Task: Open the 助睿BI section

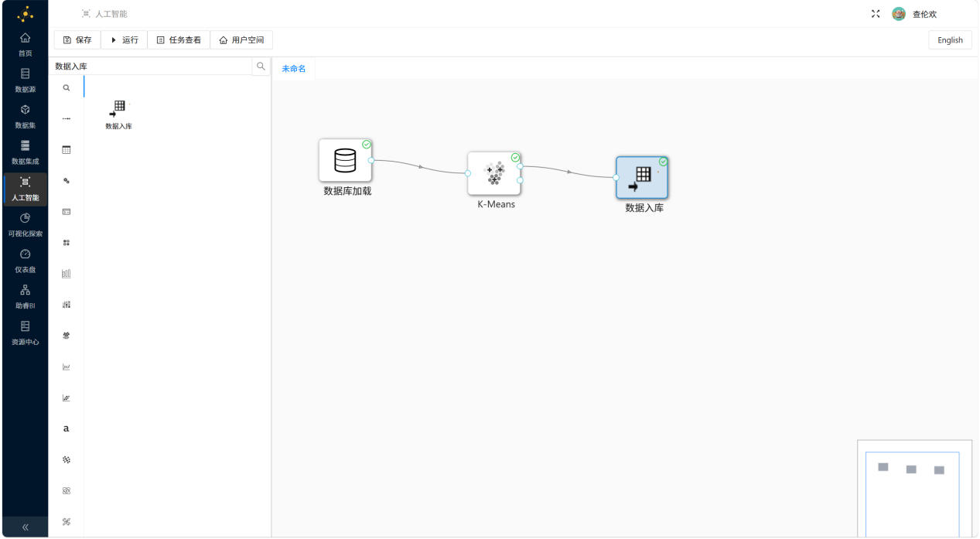Action: coord(25,296)
